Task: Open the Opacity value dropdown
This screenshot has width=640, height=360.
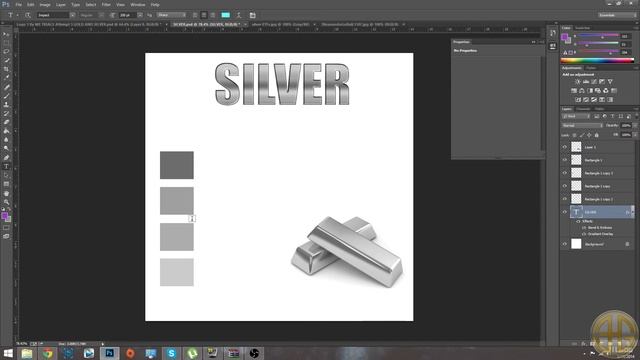Action: click(x=635, y=126)
